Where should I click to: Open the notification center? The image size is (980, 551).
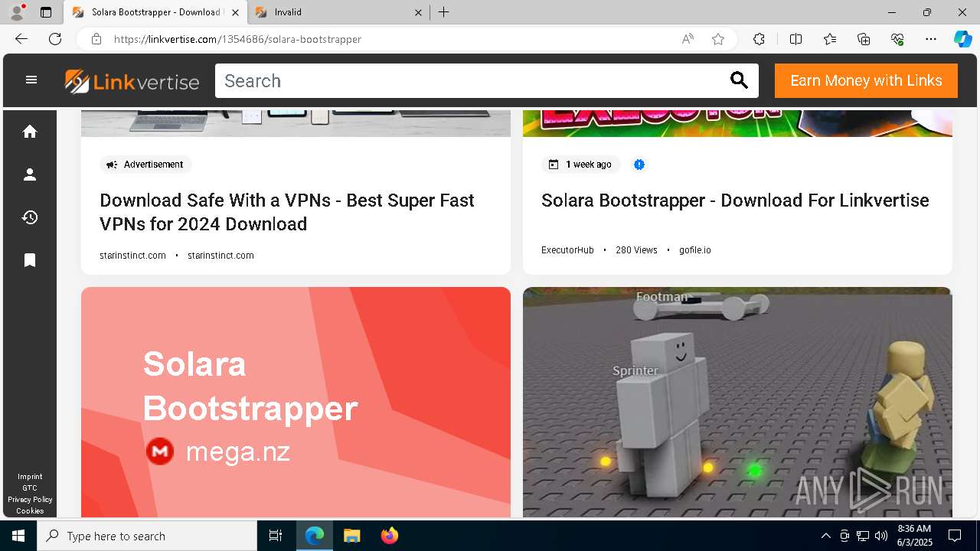pyautogui.click(x=955, y=536)
